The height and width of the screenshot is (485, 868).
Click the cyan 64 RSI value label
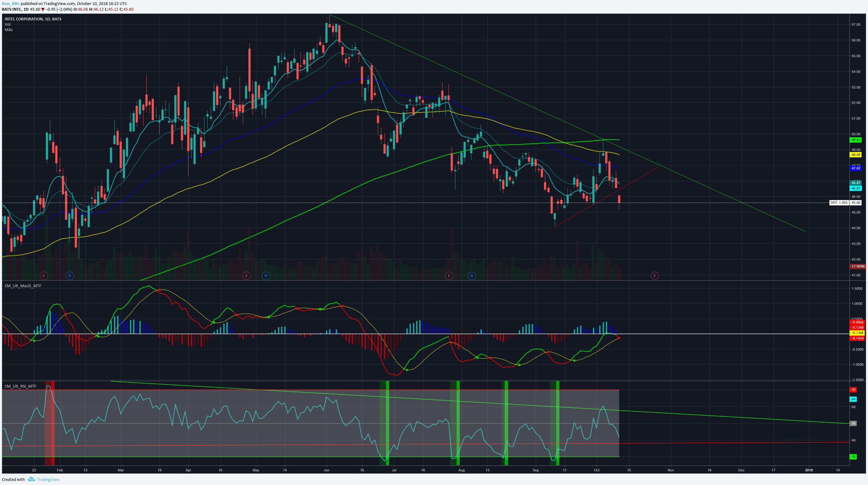pyautogui.click(x=853, y=399)
